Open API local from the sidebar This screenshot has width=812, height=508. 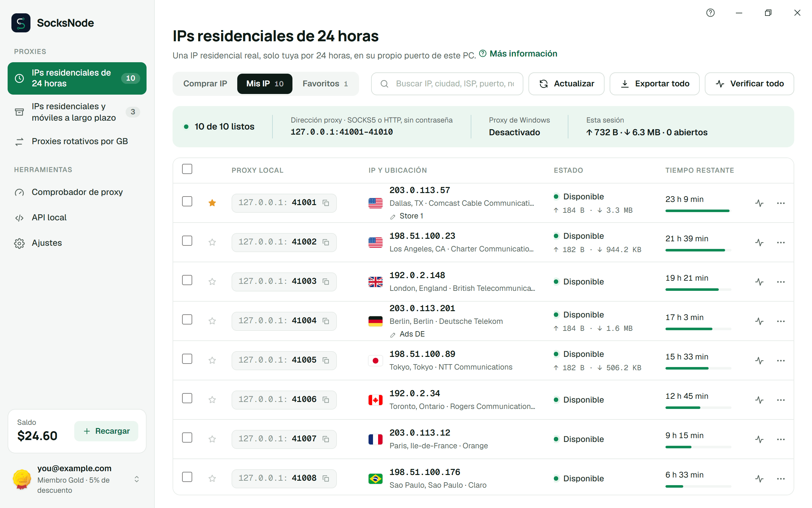pos(77,218)
